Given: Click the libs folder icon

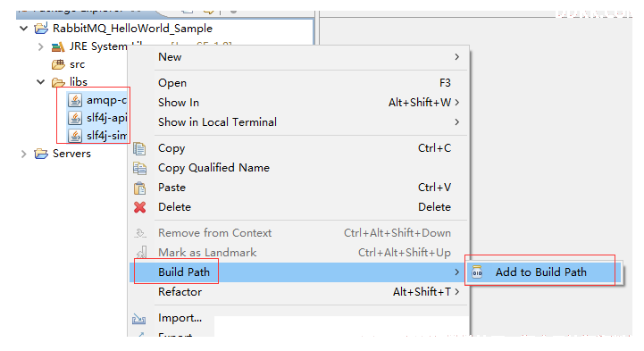Looking at the screenshot, I should point(58,82).
